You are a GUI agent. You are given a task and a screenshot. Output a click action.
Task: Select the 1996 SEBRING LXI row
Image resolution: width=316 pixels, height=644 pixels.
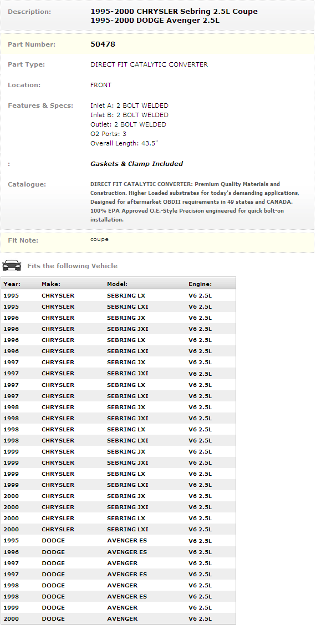point(118,351)
